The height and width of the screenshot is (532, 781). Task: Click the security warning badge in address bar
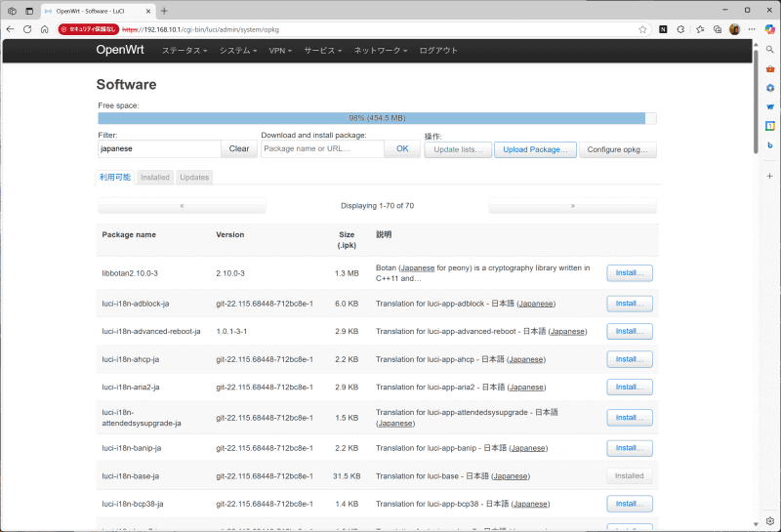tap(89, 29)
